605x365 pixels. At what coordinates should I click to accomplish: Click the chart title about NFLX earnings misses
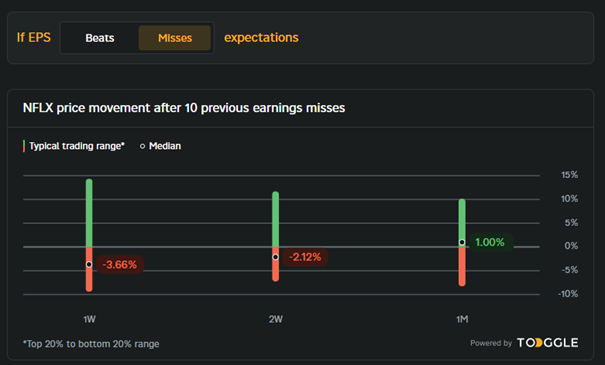pyautogui.click(x=184, y=108)
